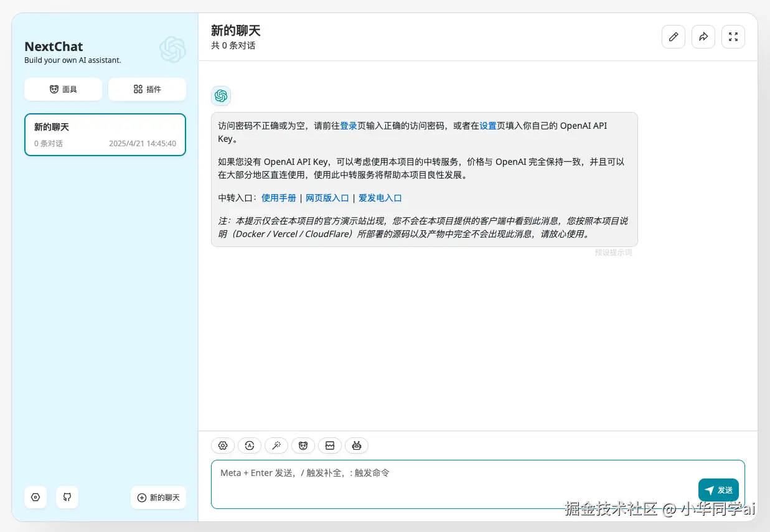This screenshot has height=532, width=770.
Task: Open the 网页版入口 link
Action: coord(327,198)
